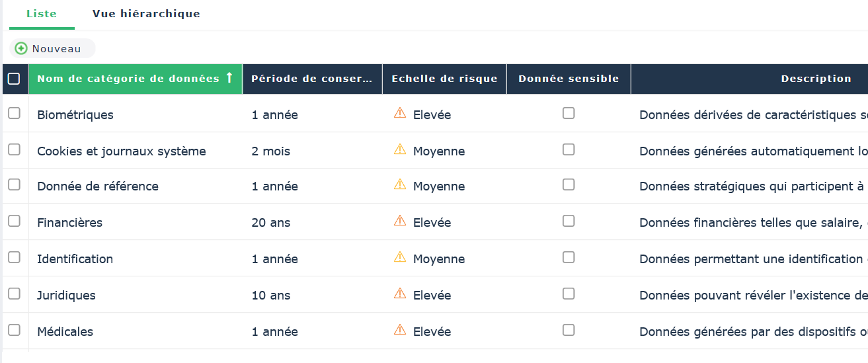Enable Donnée sensible for Donnée de référence row

point(569,185)
